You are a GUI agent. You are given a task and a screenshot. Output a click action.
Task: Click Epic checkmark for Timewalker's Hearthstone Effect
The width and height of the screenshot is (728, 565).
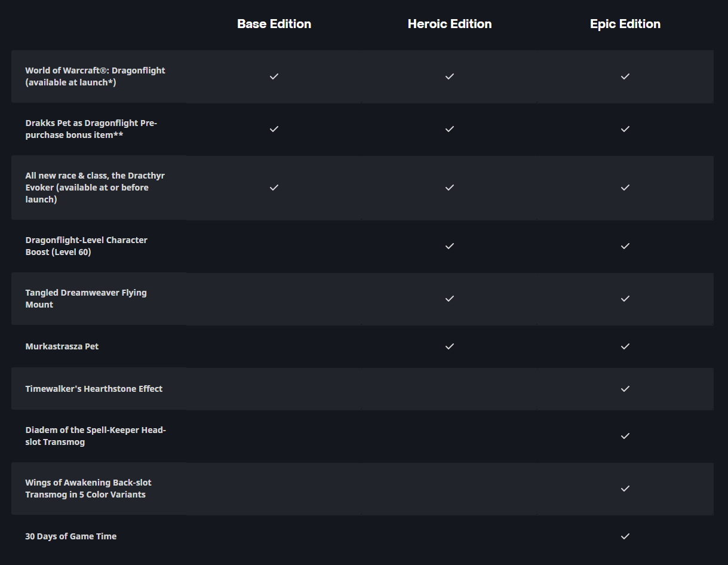[x=625, y=389]
